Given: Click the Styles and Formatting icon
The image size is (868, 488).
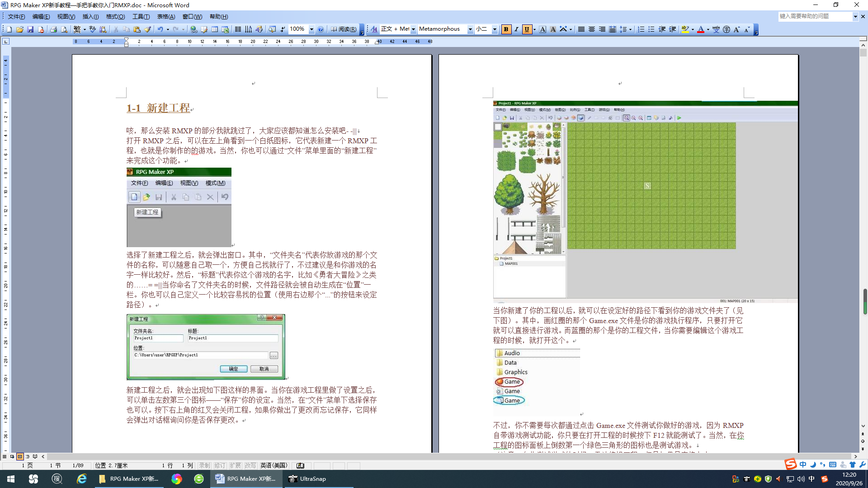Looking at the screenshot, I should pyautogui.click(x=374, y=29).
